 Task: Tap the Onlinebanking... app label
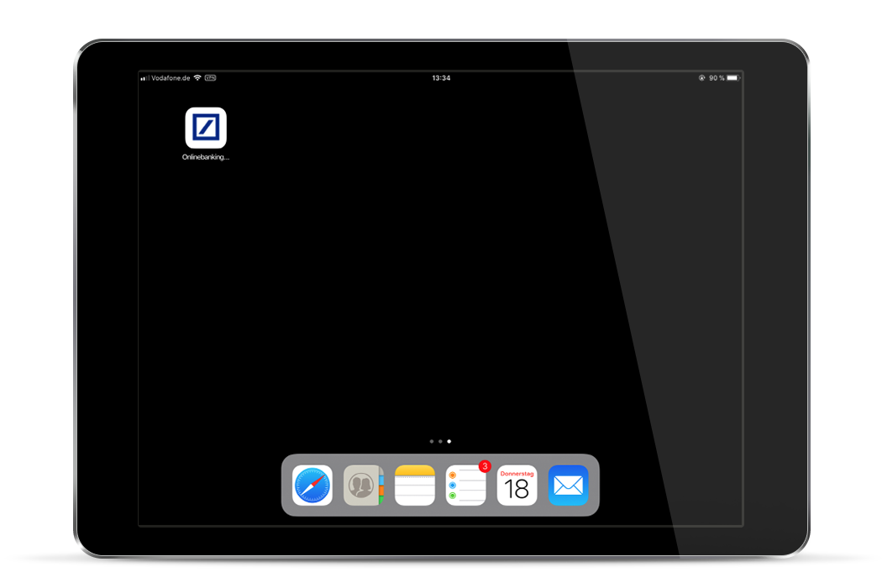pyautogui.click(x=206, y=157)
